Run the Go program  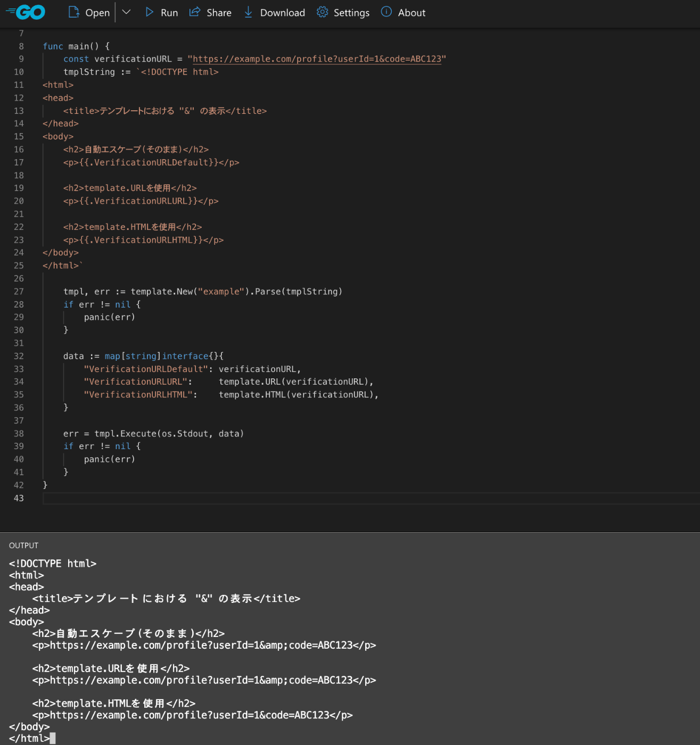(x=162, y=12)
